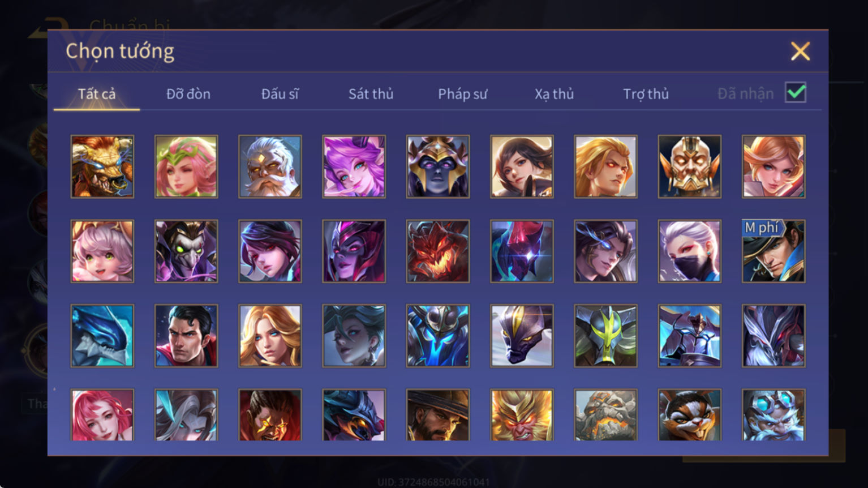Switch to the Đỡ đòn tab
868x488 pixels.
click(188, 94)
